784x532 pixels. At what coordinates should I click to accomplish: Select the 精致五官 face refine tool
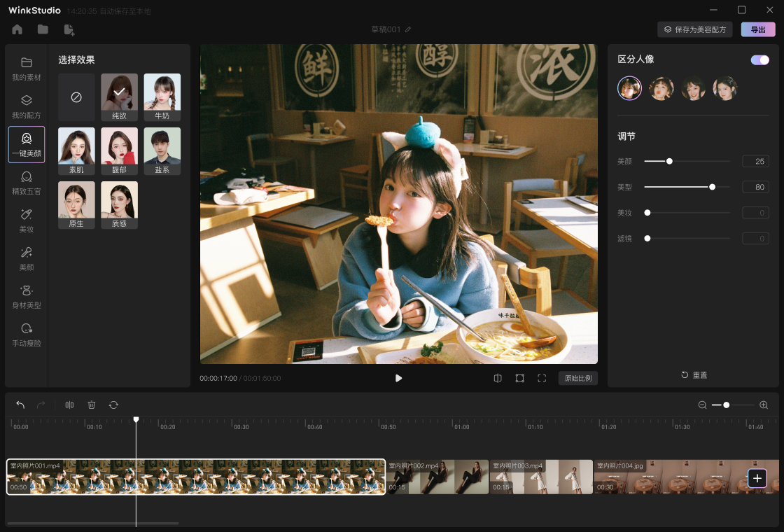point(27,183)
